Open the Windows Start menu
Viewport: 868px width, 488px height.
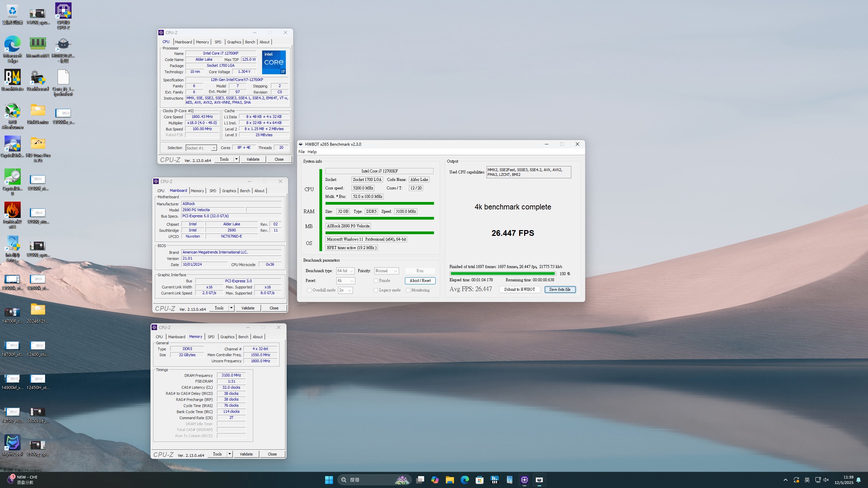[329, 480]
